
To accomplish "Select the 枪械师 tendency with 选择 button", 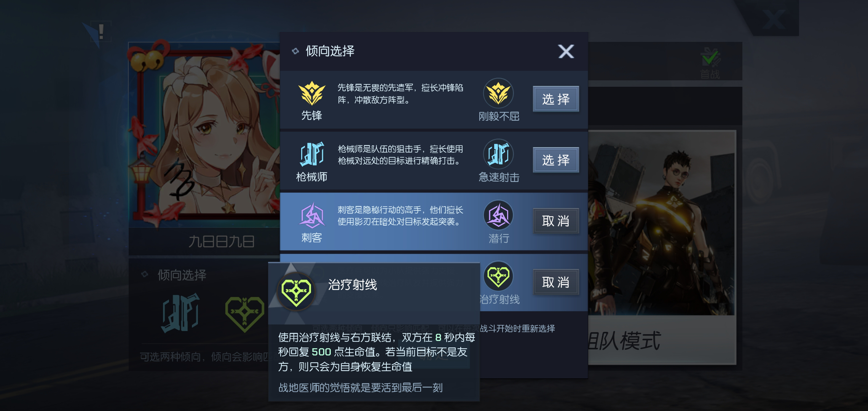I will pyautogui.click(x=556, y=160).
